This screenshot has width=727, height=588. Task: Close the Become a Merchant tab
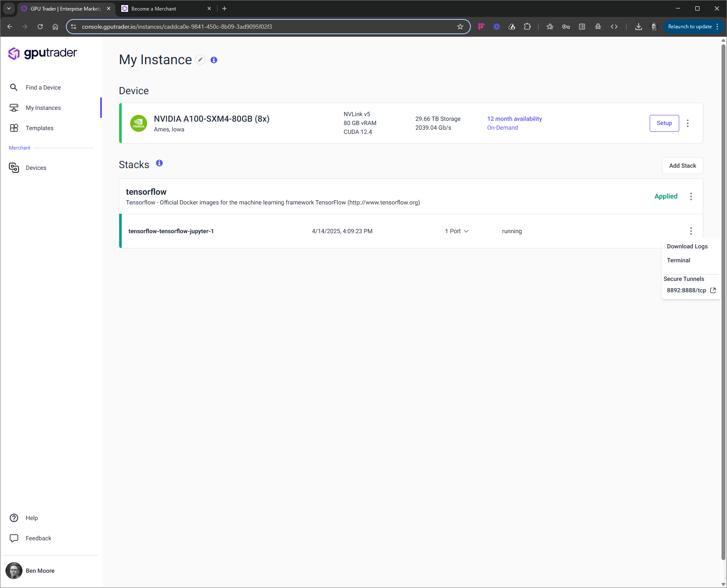tap(209, 8)
